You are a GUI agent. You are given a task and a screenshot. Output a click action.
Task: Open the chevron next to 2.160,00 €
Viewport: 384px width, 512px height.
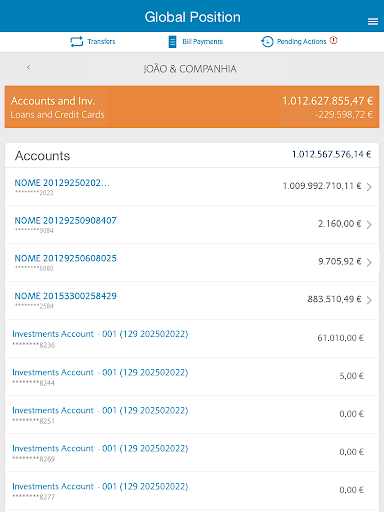click(x=369, y=225)
